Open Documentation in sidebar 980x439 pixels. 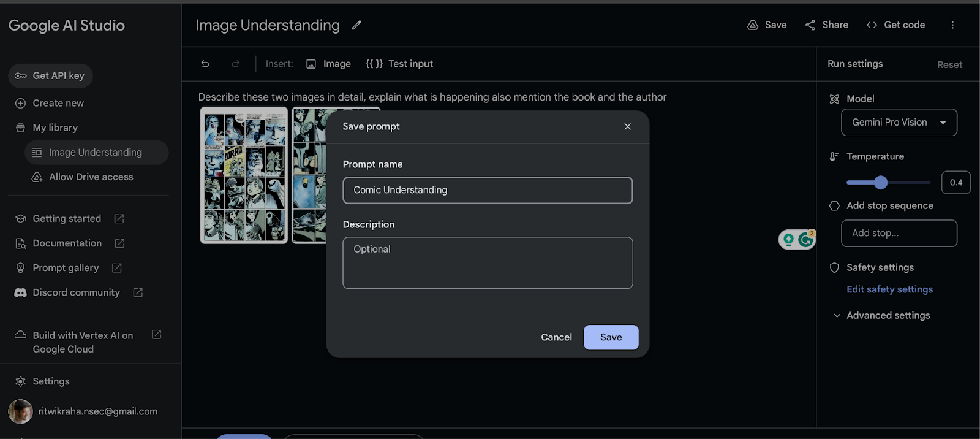pyautogui.click(x=67, y=243)
